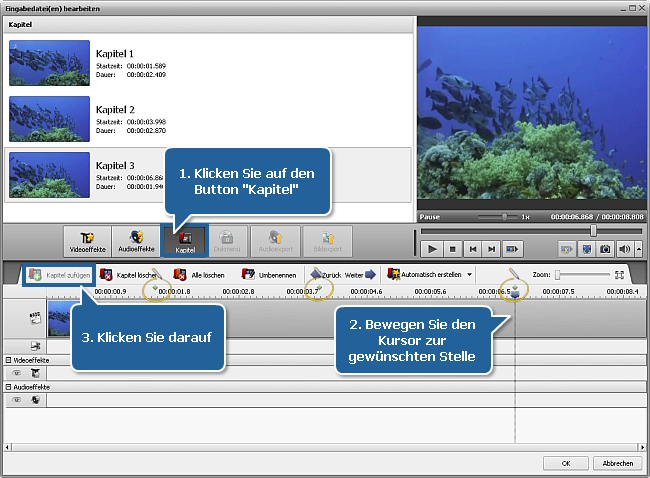
Task: Click the timeline Zoom slider
Action: pyautogui.click(x=582, y=274)
